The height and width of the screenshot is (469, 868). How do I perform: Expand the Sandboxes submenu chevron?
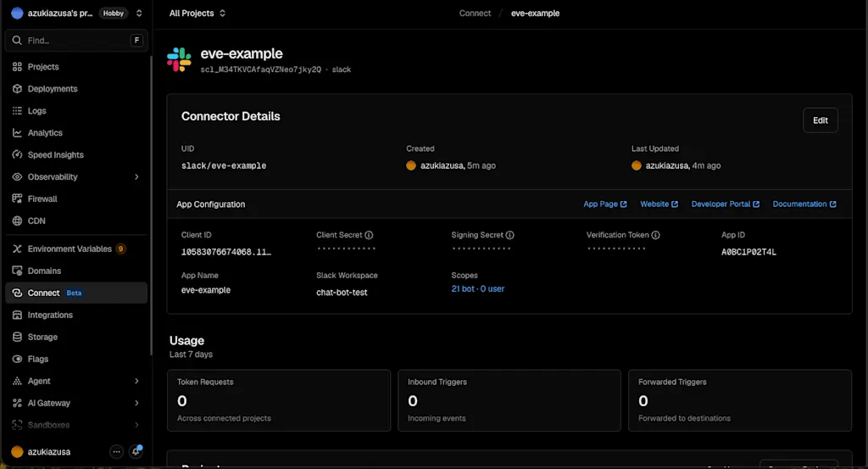(x=136, y=425)
